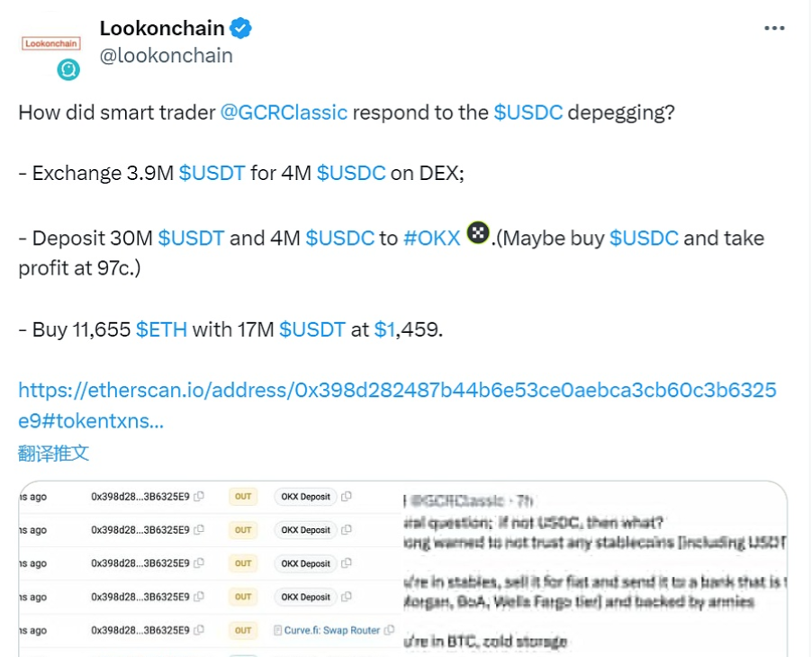Copy the second OKX Deposit row's address

tap(347, 530)
